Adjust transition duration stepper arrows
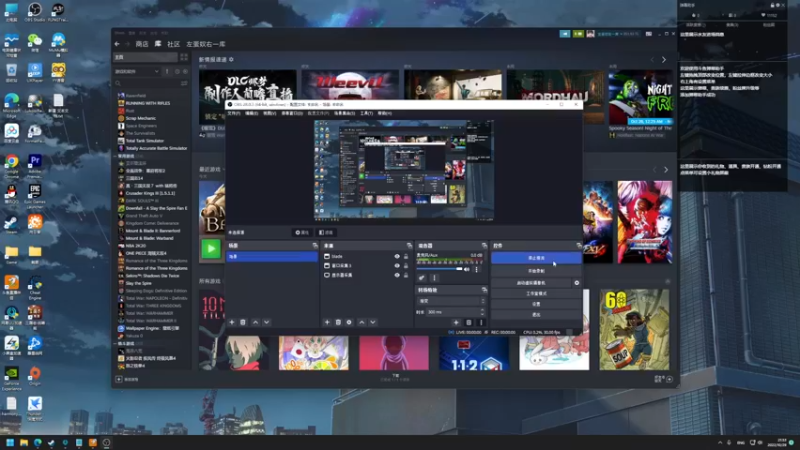 (x=482, y=312)
